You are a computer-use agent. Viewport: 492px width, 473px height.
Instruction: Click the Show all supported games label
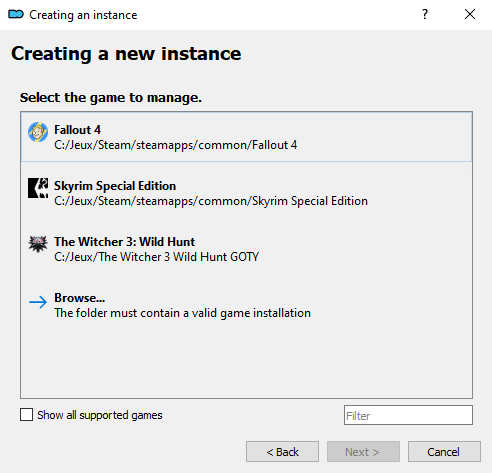click(x=100, y=415)
